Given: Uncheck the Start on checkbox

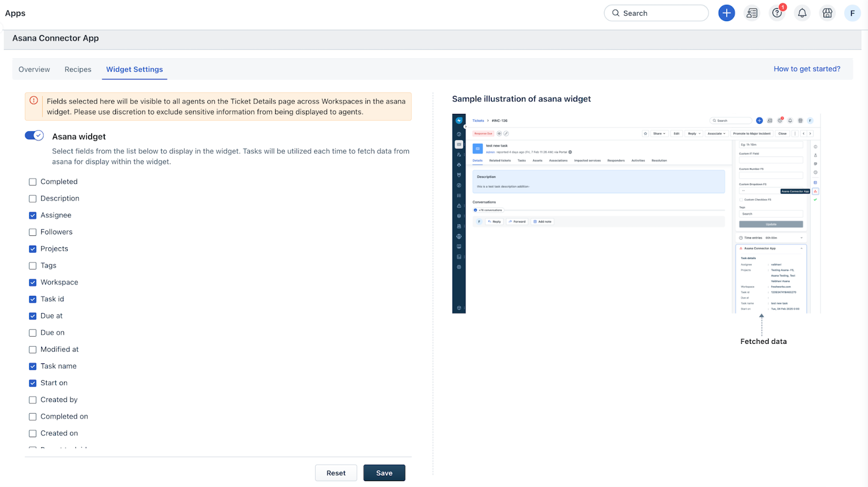Looking at the screenshot, I should (x=33, y=383).
